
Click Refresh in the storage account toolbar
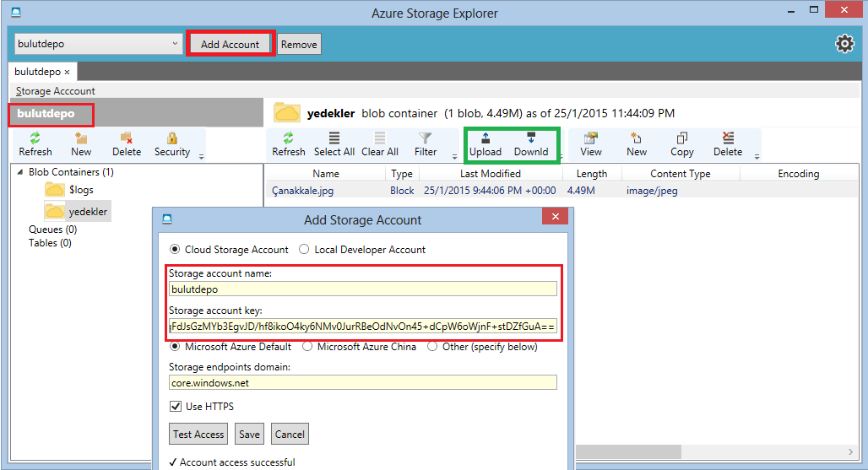click(x=35, y=144)
